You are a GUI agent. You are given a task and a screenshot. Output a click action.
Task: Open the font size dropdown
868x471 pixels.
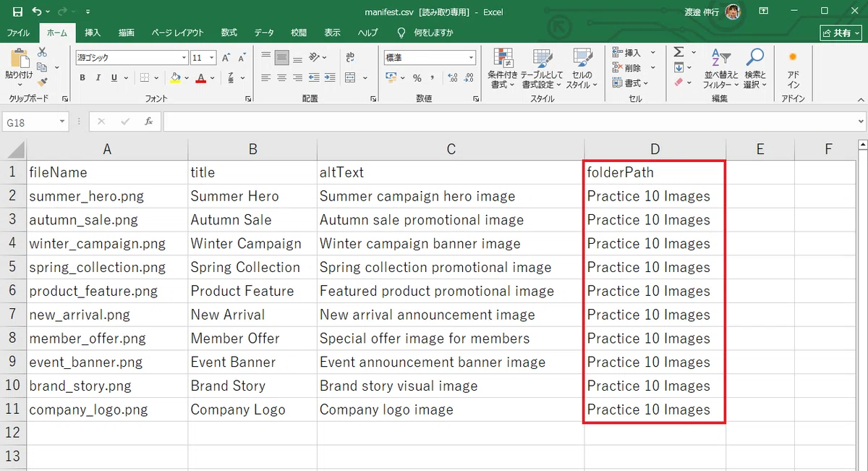tap(212, 57)
